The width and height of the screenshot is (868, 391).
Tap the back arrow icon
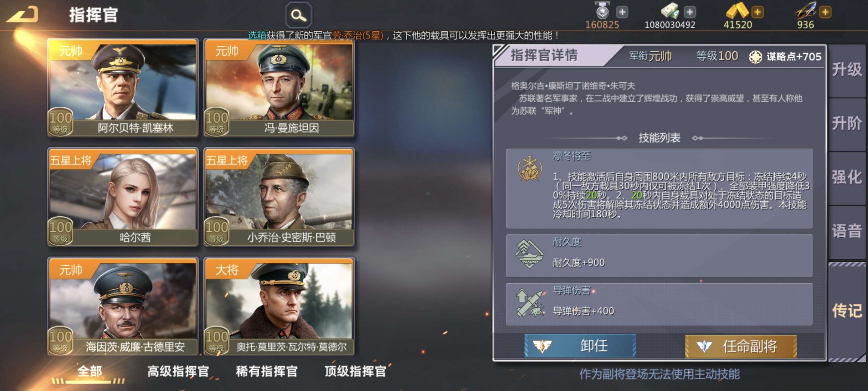22,15
